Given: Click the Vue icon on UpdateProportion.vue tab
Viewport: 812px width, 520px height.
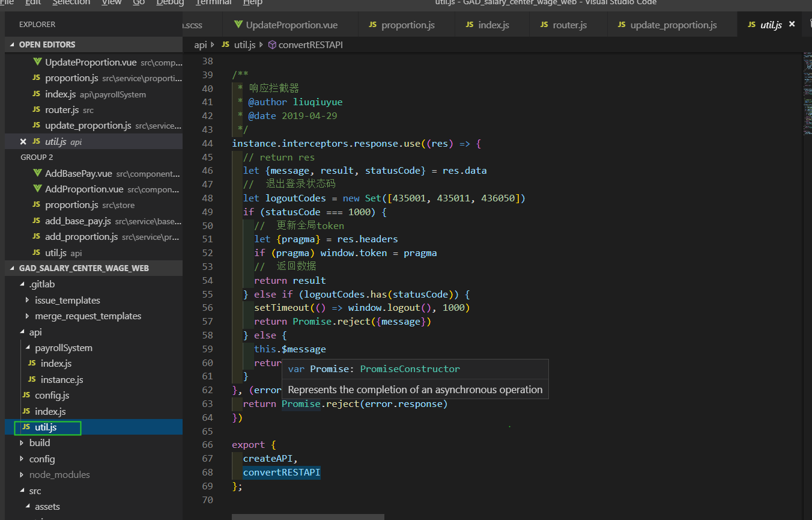Looking at the screenshot, I should [x=238, y=25].
